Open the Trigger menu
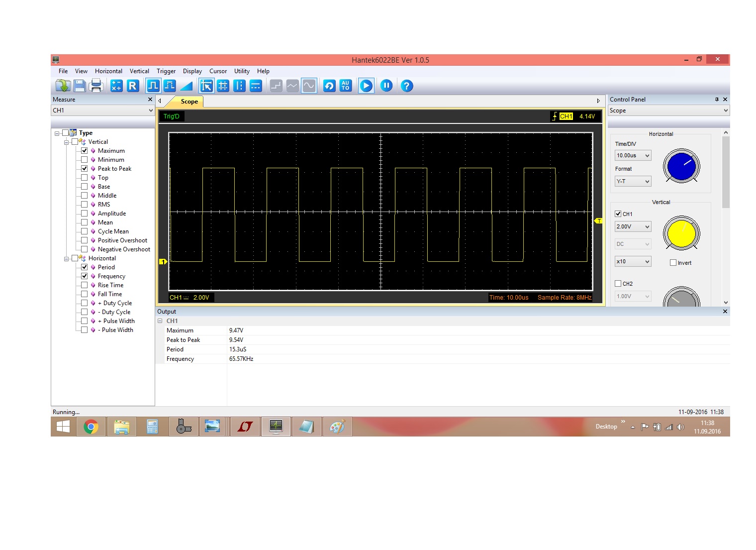 click(x=166, y=71)
